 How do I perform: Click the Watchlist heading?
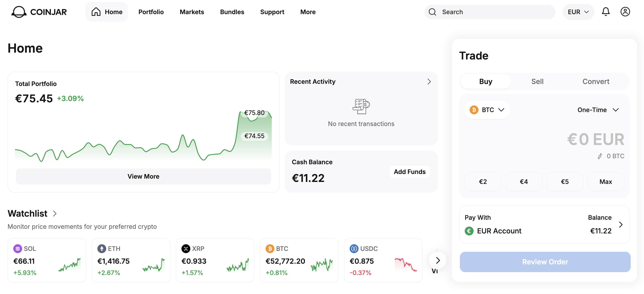pyautogui.click(x=27, y=214)
